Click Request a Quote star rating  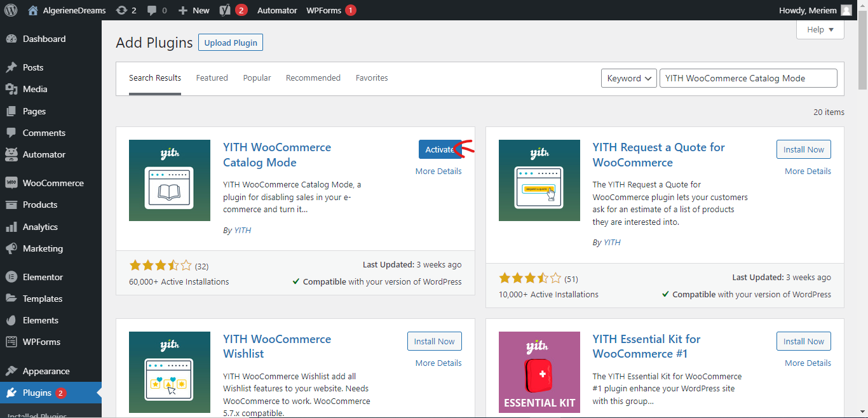(530, 278)
